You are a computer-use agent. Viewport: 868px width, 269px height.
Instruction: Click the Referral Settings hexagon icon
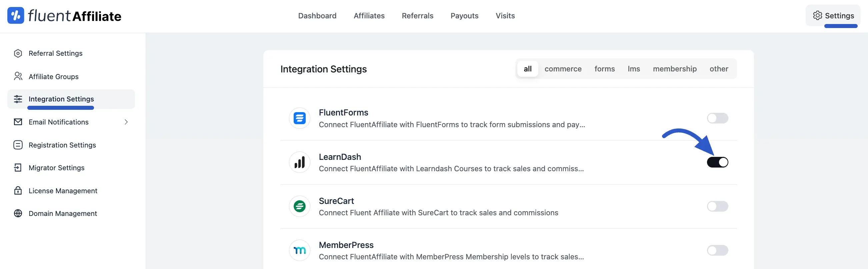click(18, 53)
